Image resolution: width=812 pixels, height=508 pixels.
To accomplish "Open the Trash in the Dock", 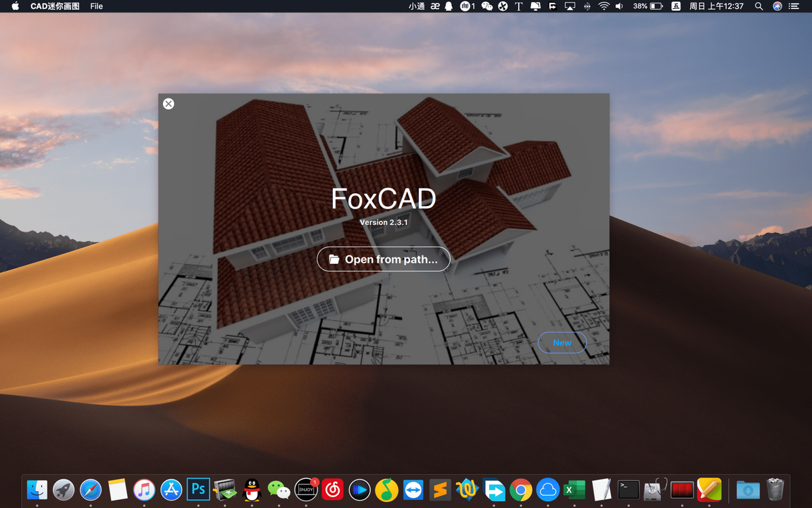I will tap(775, 489).
